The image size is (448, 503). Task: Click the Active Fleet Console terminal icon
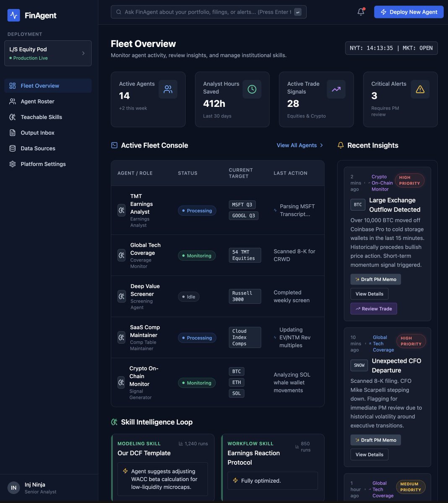point(114,145)
